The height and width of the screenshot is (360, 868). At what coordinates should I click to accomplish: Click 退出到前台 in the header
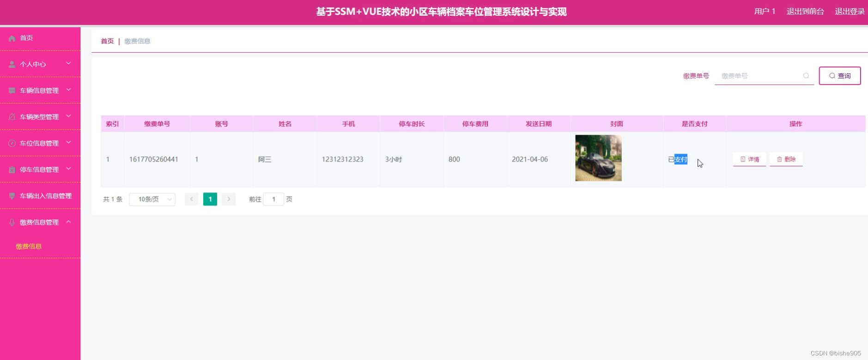click(805, 12)
